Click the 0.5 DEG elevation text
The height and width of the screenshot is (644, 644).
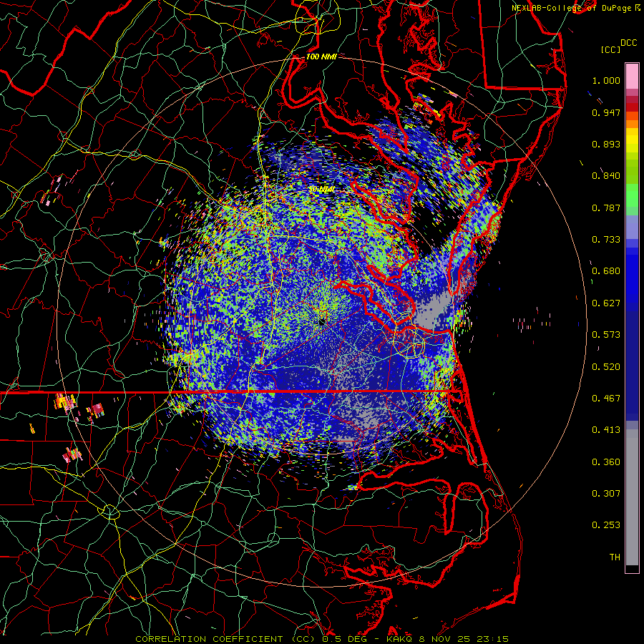point(345,639)
